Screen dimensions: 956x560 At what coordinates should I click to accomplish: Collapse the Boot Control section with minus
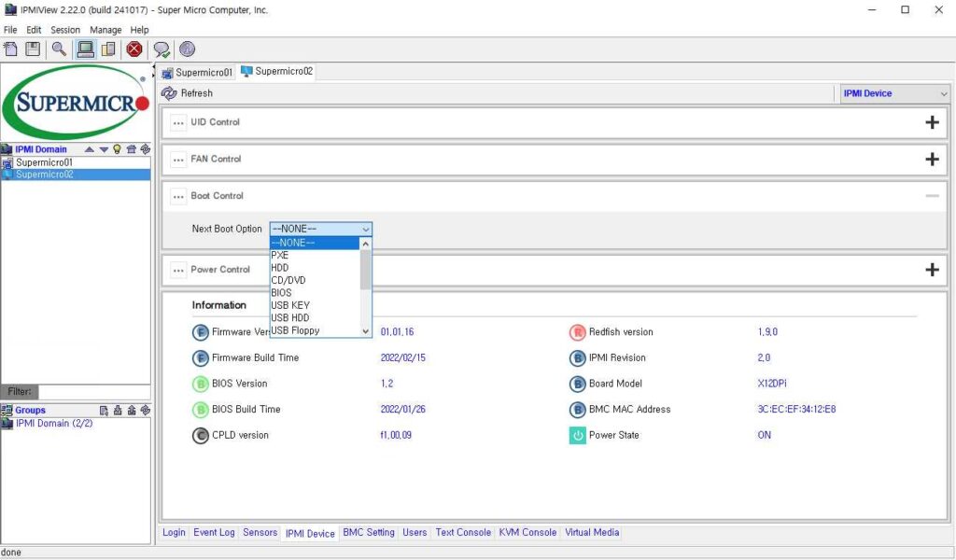[x=933, y=196]
